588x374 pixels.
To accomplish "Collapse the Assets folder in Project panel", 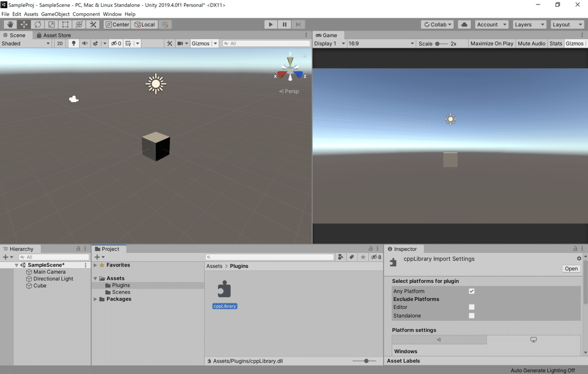I will coord(95,278).
